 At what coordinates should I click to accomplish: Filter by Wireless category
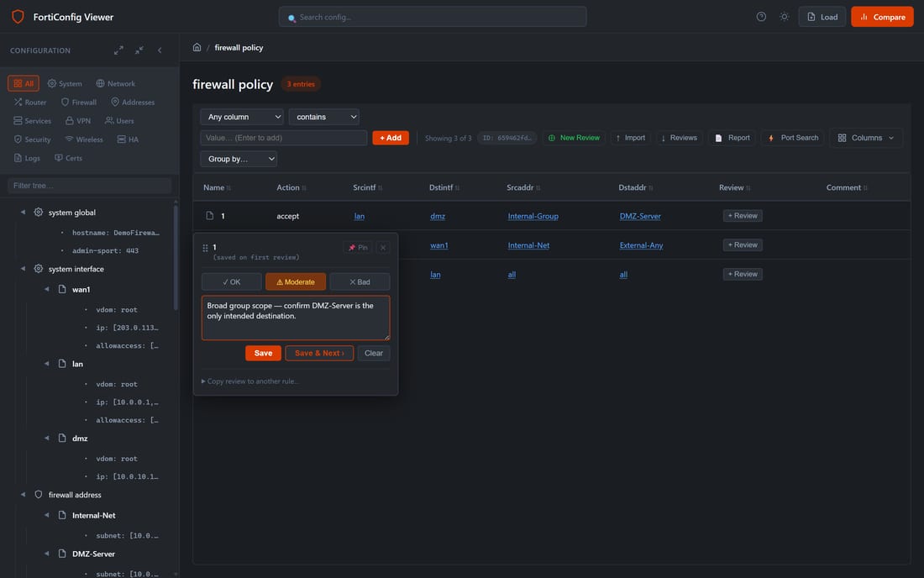(x=84, y=139)
